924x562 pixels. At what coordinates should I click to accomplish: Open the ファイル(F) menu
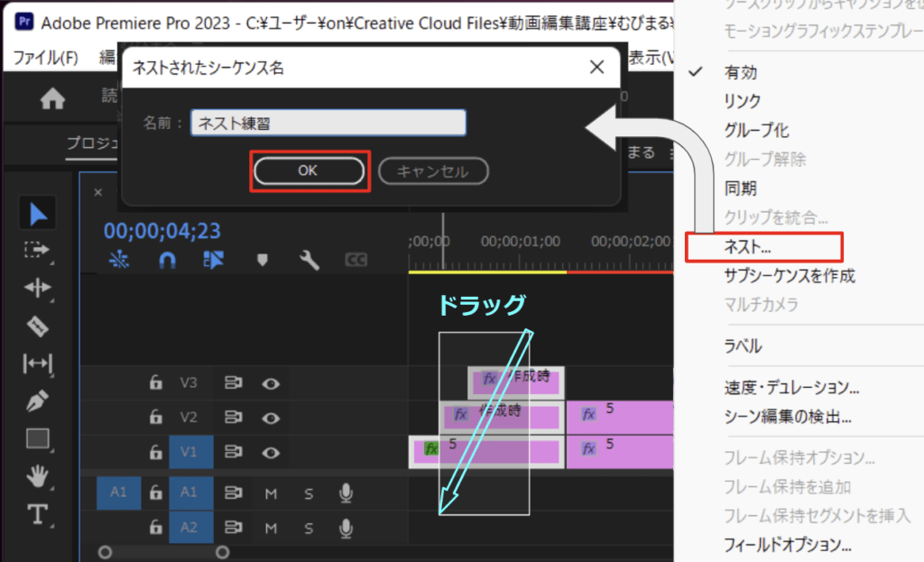(45, 58)
